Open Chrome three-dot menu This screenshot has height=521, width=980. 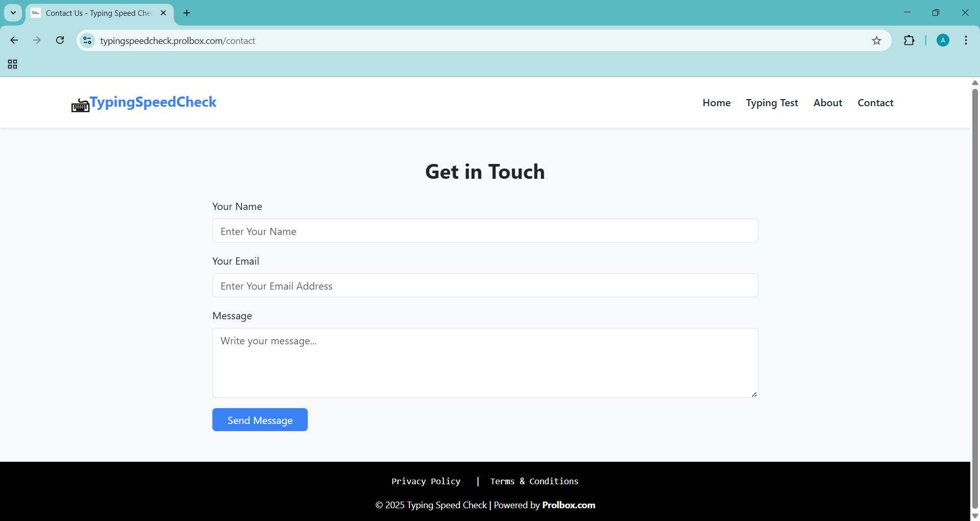click(966, 40)
